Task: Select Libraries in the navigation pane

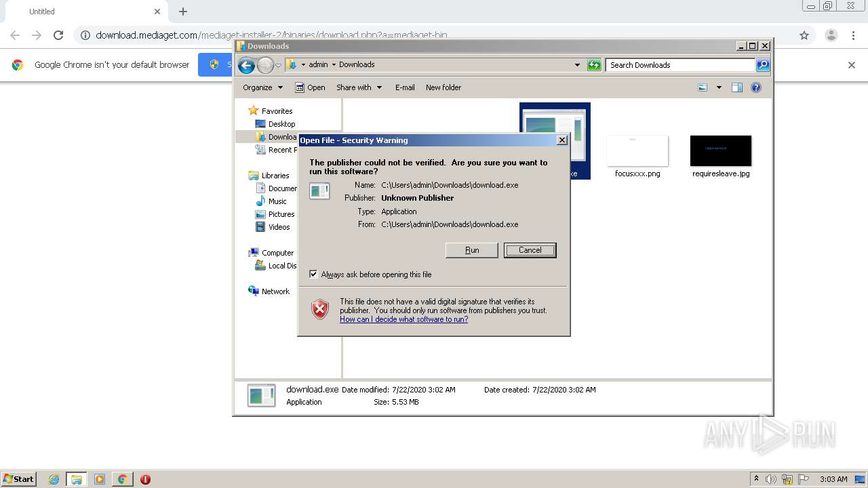Action: point(269,176)
